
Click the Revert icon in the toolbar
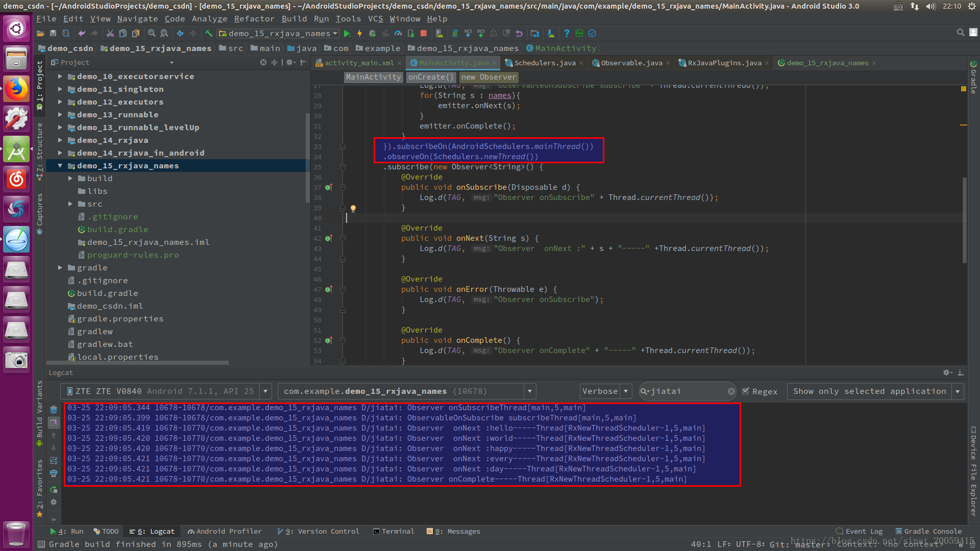point(519,34)
